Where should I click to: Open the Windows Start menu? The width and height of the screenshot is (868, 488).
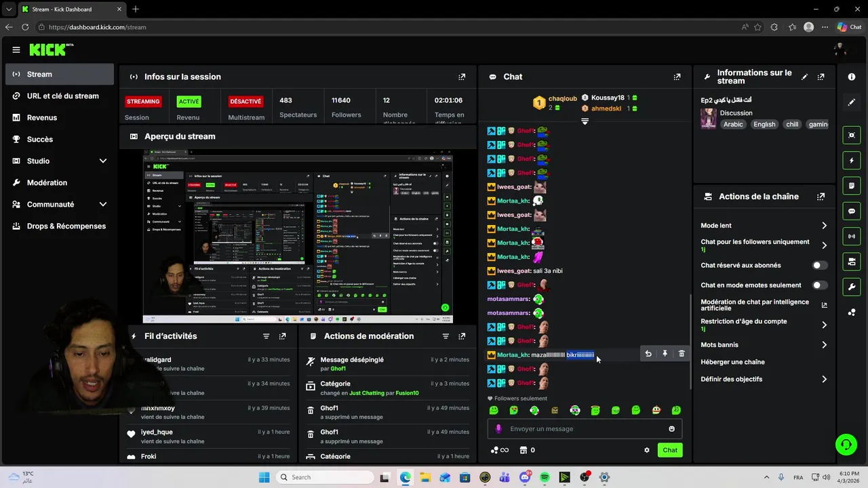(264, 477)
